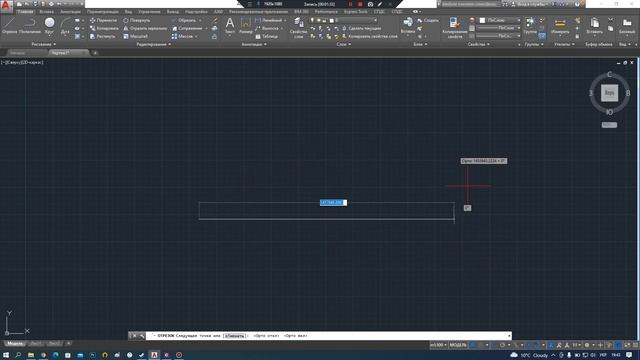This screenshot has width=640, height=360.
Task: Open the Вид ribbon tab
Action: [128, 12]
